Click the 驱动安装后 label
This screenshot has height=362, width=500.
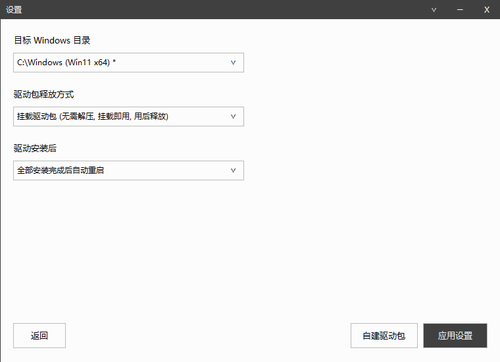[x=35, y=148]
